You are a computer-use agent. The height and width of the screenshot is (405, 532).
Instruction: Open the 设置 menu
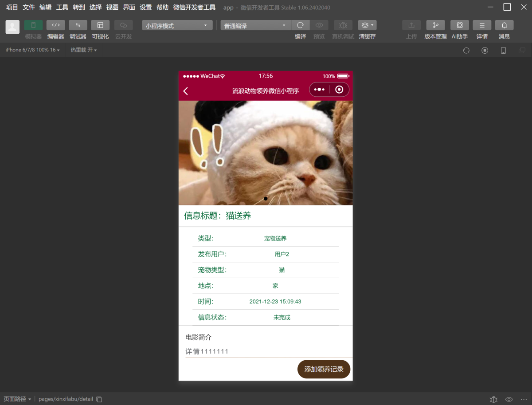(x=146, y=8)
